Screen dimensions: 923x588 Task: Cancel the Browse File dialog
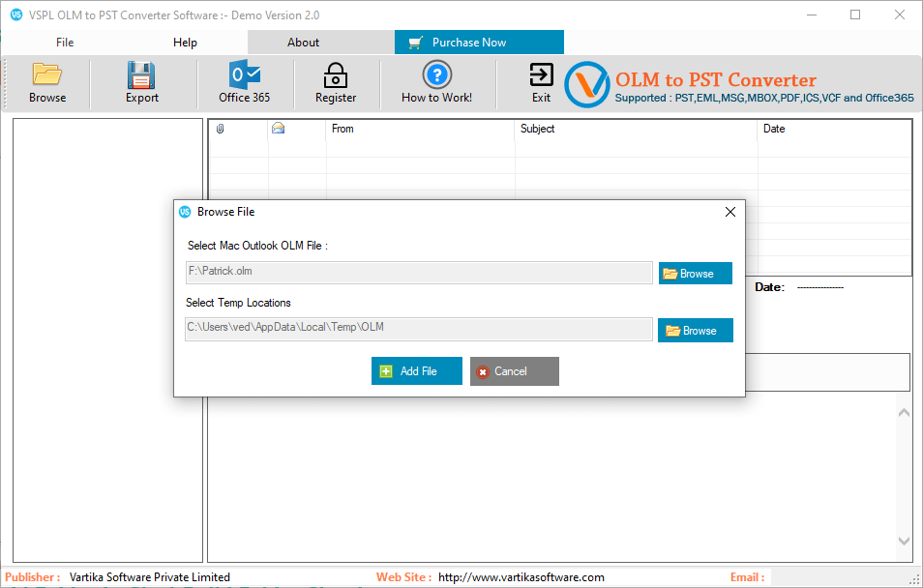click(515, 371)
